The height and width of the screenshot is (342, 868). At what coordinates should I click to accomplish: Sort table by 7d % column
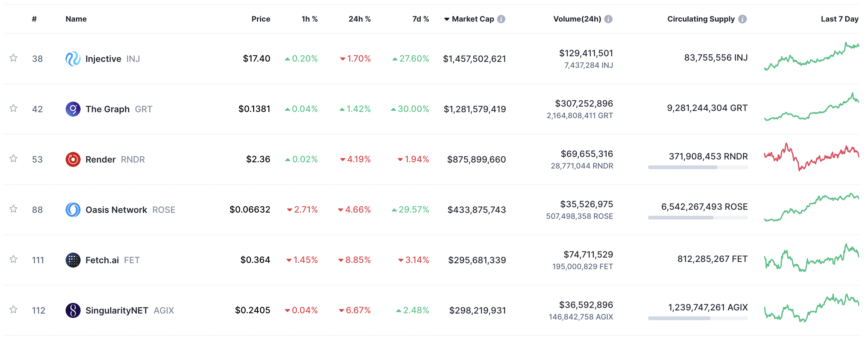[421, 19]
